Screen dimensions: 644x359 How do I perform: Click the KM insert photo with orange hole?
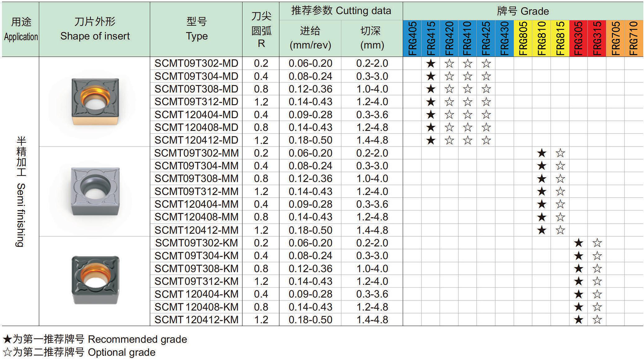click(x=95, y=280)
